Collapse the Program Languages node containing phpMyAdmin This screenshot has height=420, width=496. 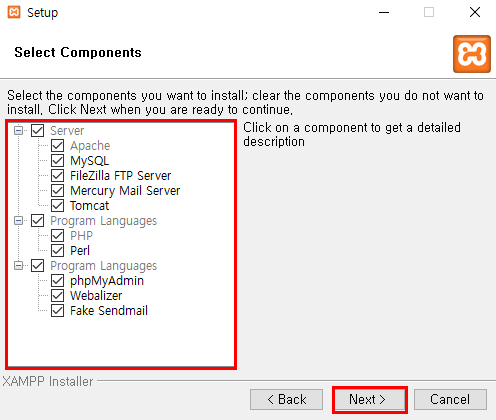[x=19, y=265]
